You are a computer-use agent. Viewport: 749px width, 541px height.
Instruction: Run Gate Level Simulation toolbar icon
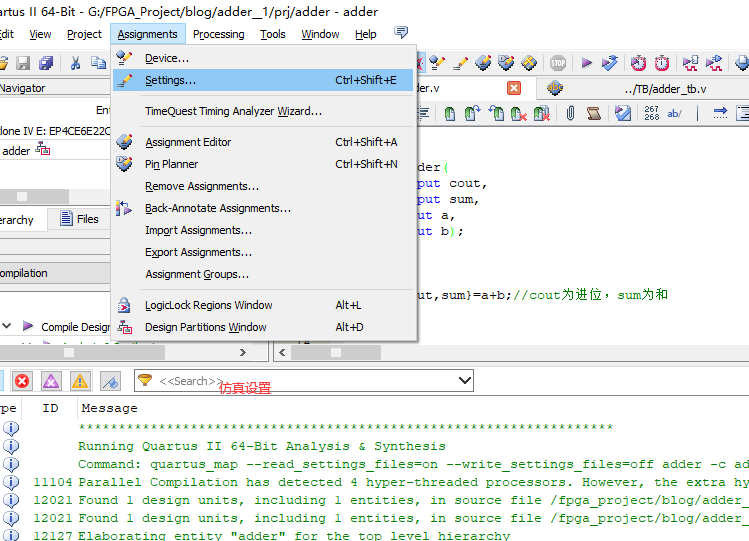pos(714,63)
